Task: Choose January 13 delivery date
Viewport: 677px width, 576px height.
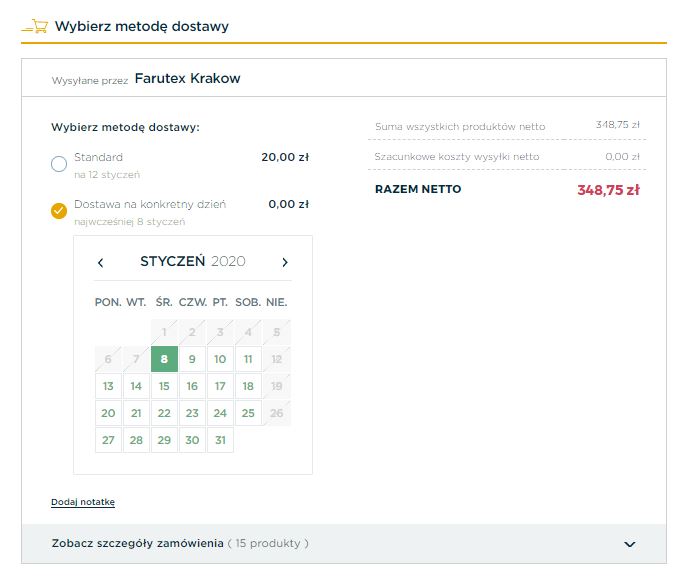Action: pyautogui.click(x=108, y=386)
